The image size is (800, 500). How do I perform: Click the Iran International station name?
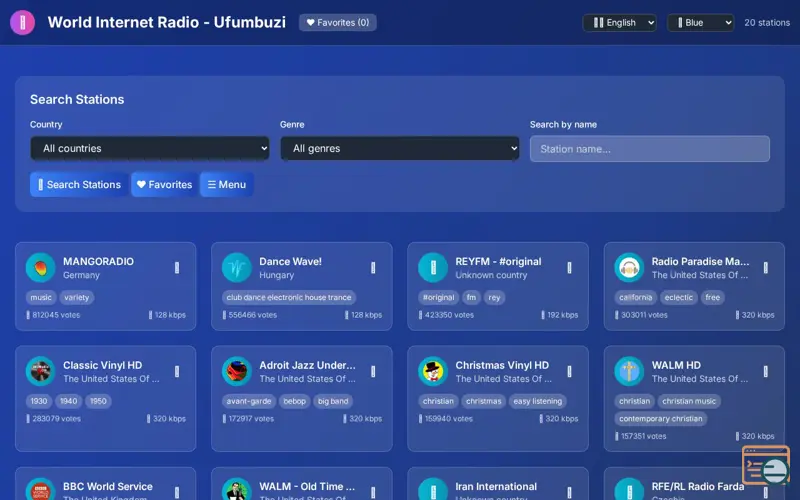click(496, 486)
